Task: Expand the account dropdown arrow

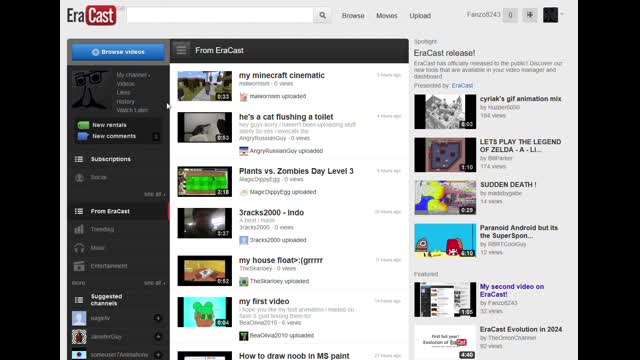Action: [x=562, y=15]
